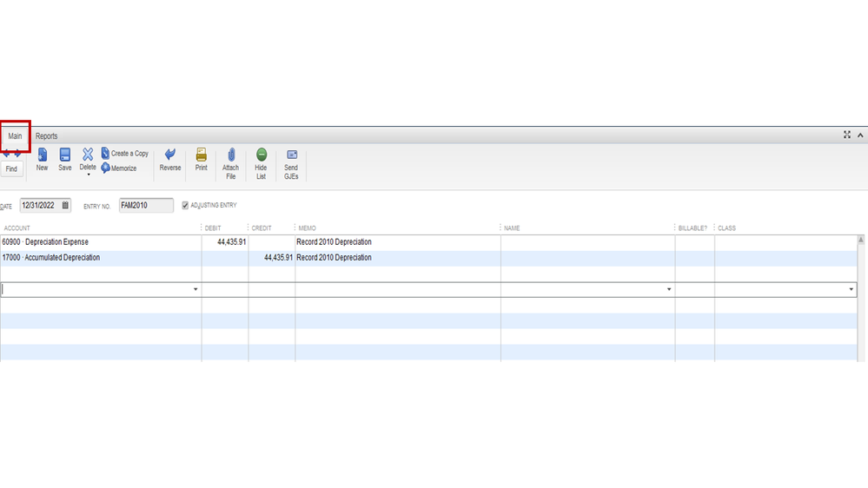Select the 60900 Depreciation Expense row
Image resolution: width=868 pixels, height=488 pixels.
(x=428, y=242)
